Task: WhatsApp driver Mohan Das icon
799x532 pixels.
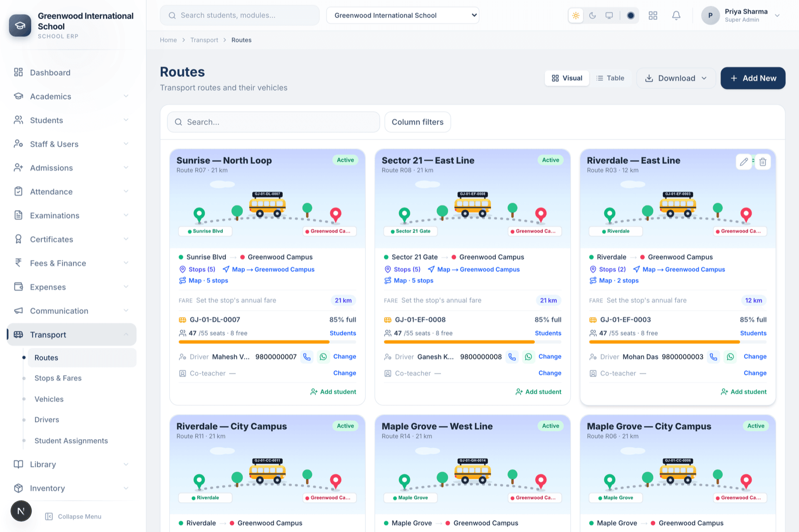Action: pyautogui.click(x=731, y=357)
